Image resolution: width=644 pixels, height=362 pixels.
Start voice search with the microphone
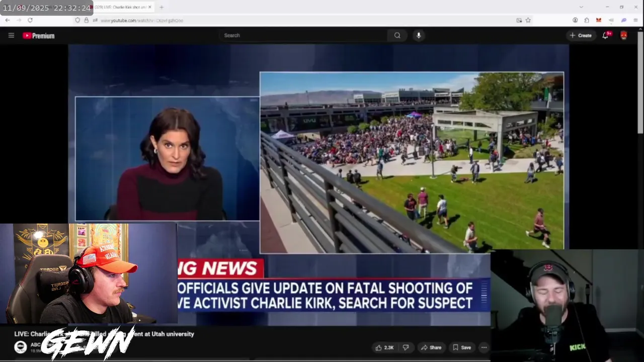419,35
